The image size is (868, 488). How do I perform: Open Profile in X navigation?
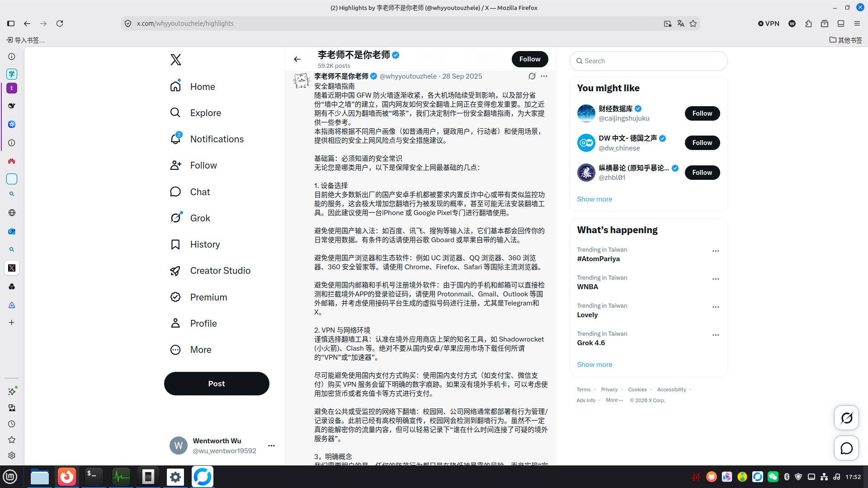coord(193,323)
